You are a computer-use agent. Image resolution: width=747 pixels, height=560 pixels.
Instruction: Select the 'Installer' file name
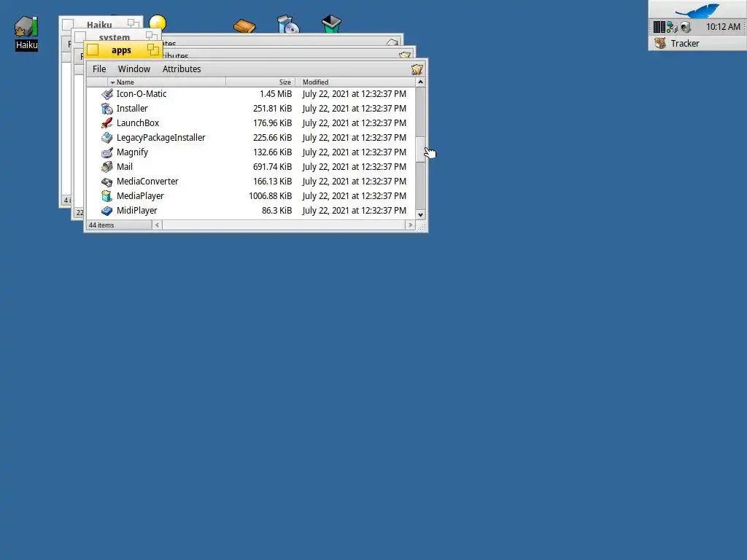coord(132,109)
